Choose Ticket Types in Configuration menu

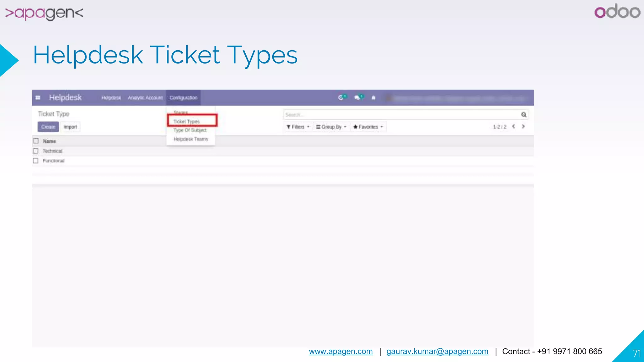[x=186, y=122]
